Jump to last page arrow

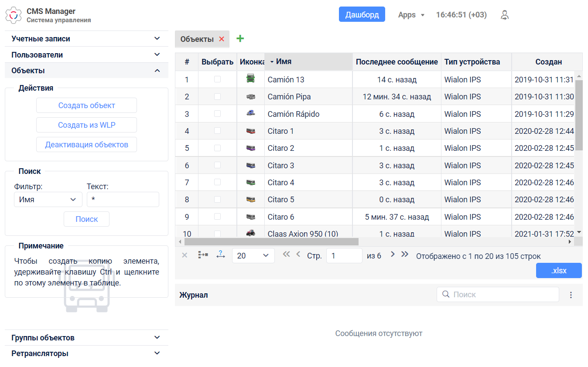coord(405,254)
